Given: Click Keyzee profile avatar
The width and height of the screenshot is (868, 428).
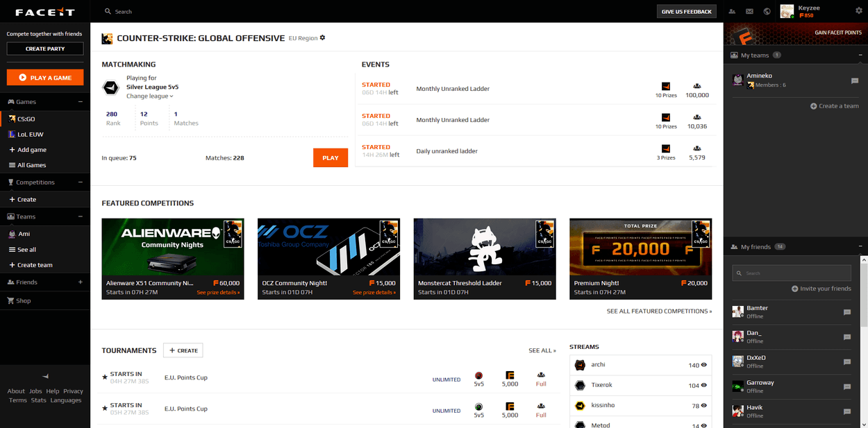Looking at the screenshot, I should (x=787, y=11).
